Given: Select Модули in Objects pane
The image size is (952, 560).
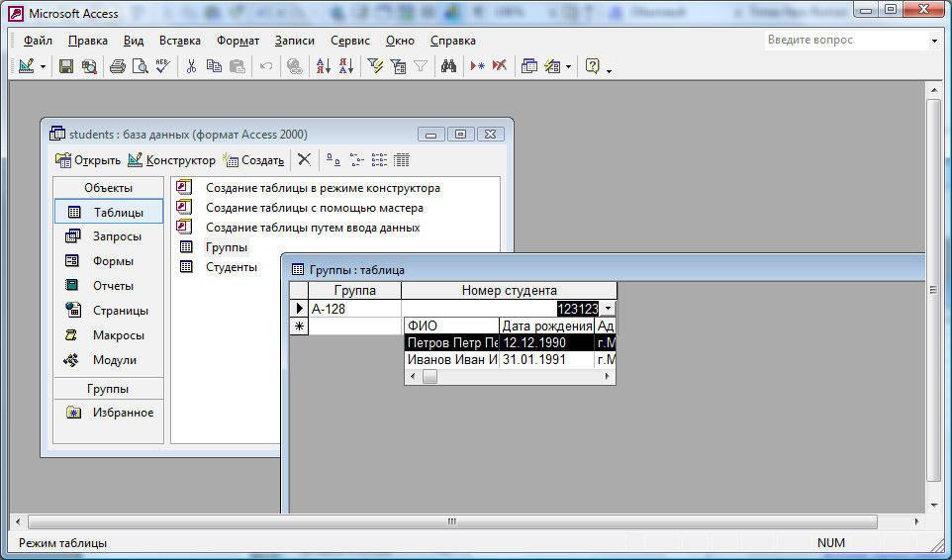Looking at the screenshot, I should coord(108,360).
